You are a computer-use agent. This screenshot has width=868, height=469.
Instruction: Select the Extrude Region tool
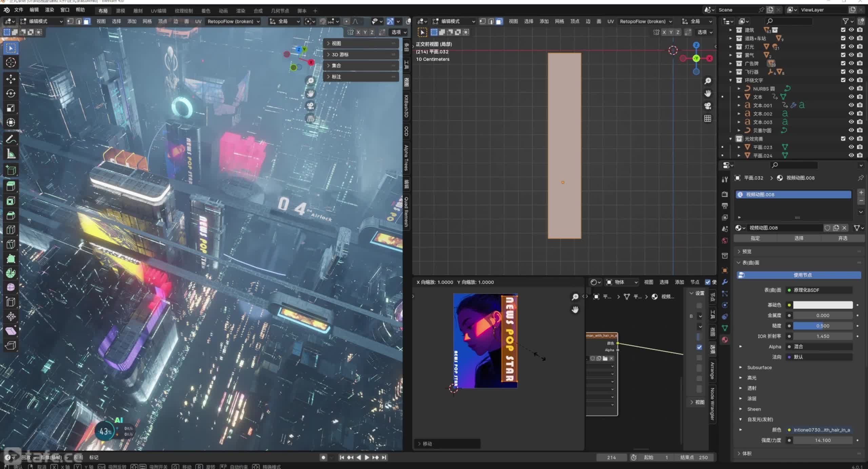coord(11,186)
